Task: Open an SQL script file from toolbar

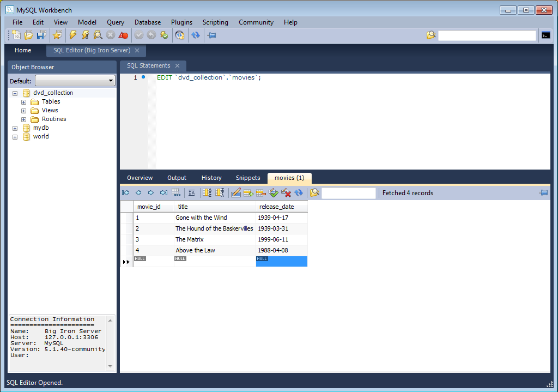Action: 29,35
